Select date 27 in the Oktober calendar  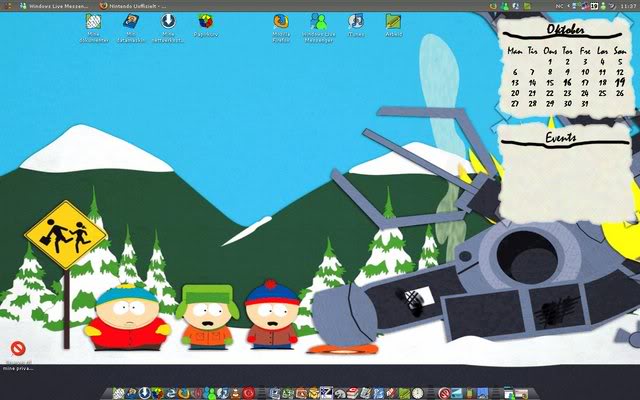pos(515,104)
